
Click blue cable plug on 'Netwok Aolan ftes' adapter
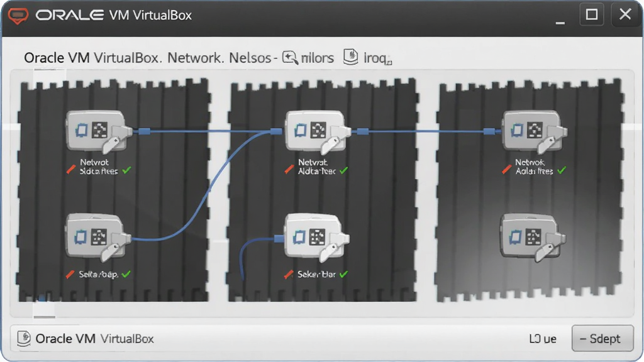489,131
